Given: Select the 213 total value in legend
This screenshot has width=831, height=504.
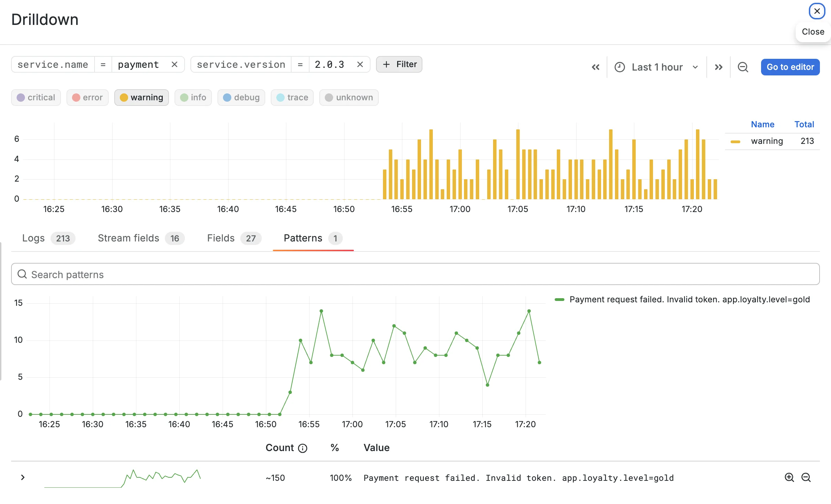Looking at the screenshot, I should click(x=807, y=141).
